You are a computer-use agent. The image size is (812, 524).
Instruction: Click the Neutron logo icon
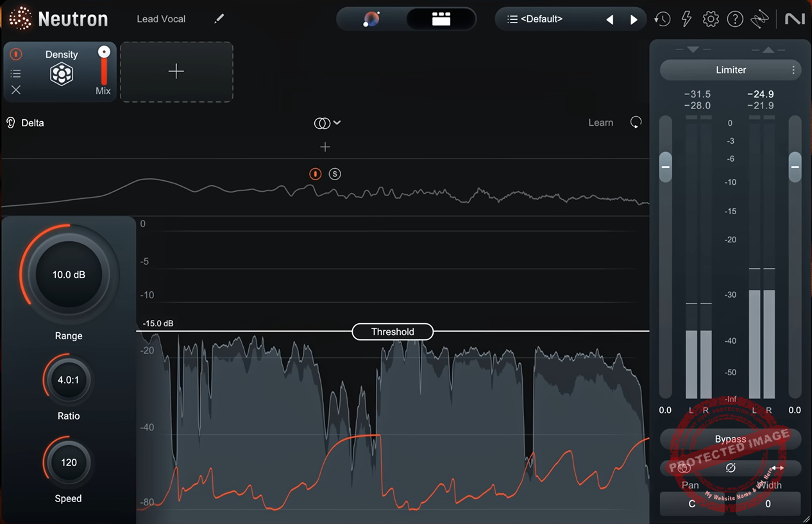tap(21, 19)
